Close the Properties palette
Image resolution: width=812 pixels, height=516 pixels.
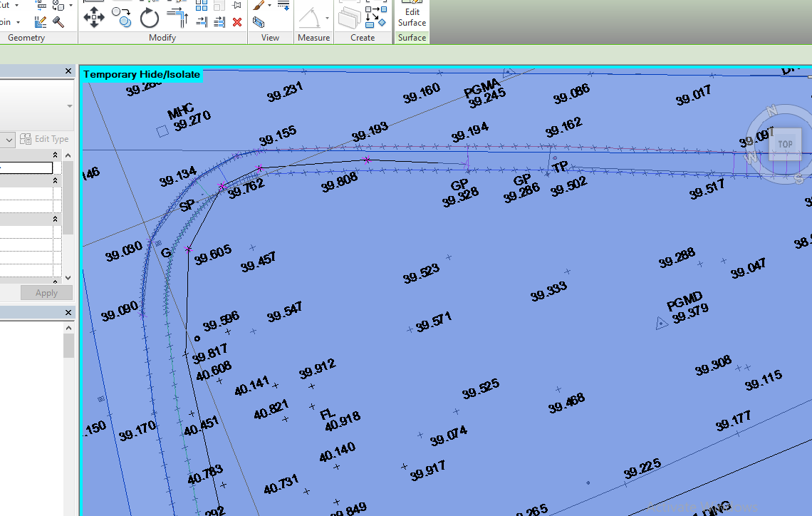click(68, 71)
